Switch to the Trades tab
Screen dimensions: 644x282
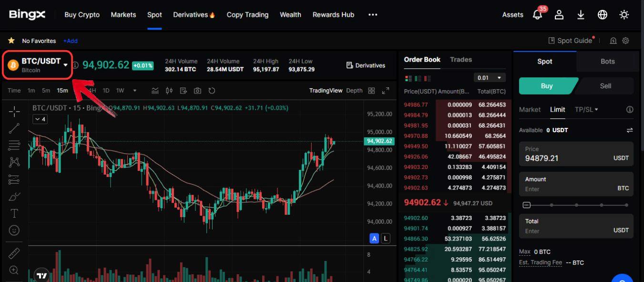click(x=461, y=60)
